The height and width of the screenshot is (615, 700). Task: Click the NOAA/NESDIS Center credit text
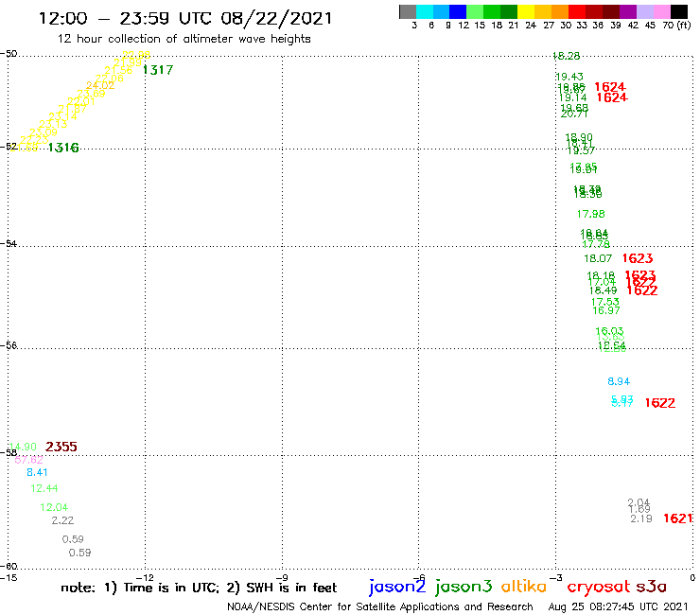(380, 606)
